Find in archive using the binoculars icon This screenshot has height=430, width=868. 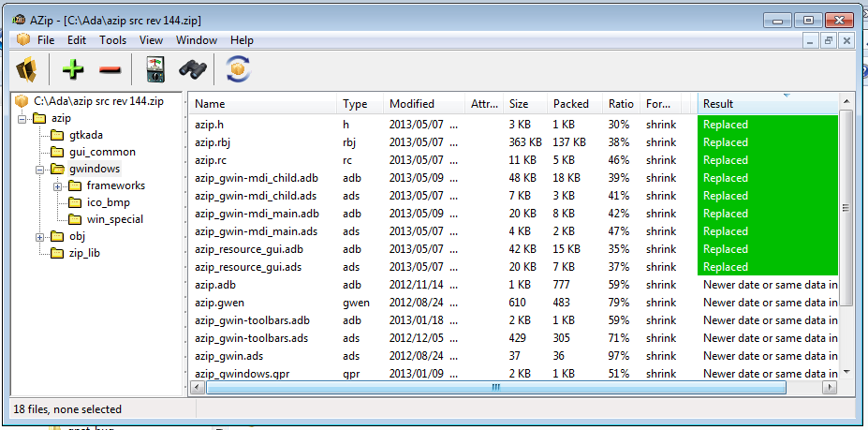(x=193, y=69)
